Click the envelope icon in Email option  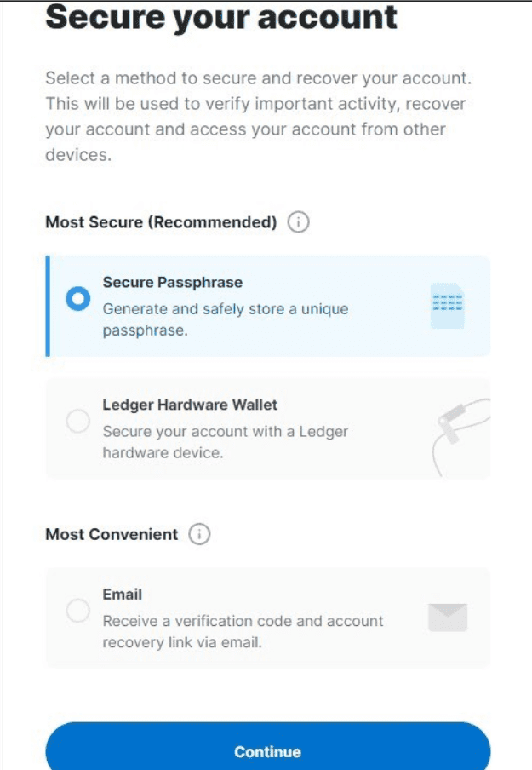pos(448,618)
